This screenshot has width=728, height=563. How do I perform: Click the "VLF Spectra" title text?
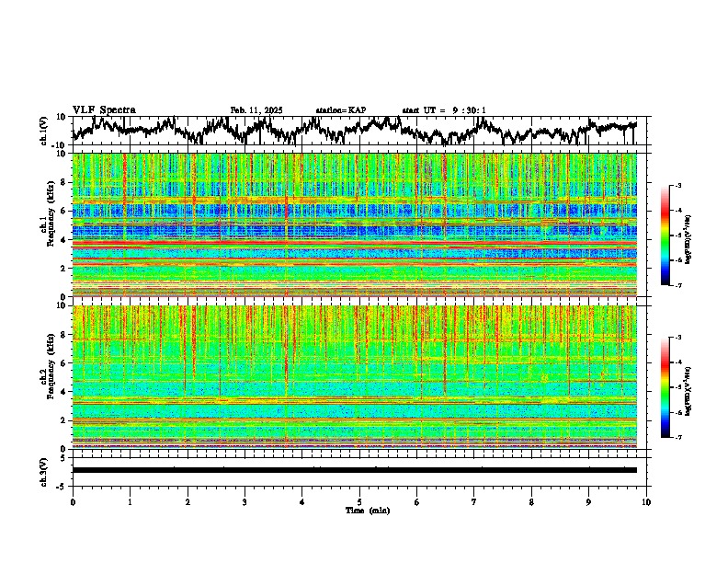pos(104,110)
